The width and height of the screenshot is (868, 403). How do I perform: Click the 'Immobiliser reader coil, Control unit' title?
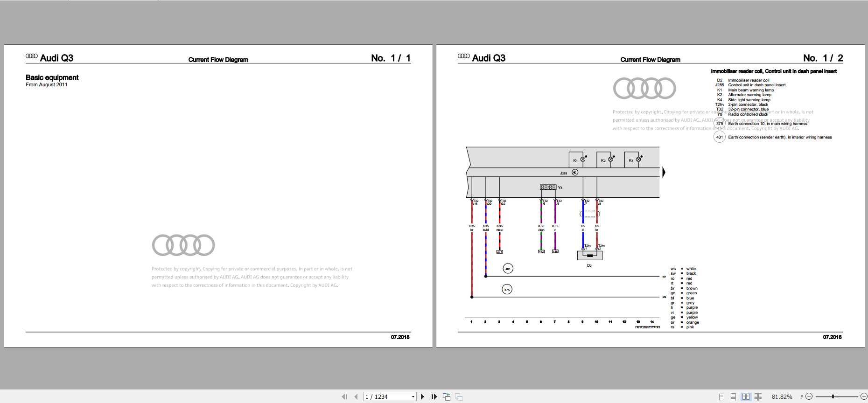click(773, 71)
